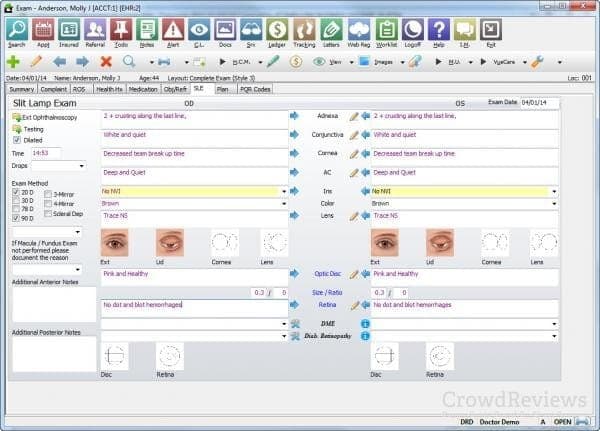This screenshot has width=600, height=431.
Task: Enable the Scleral Dep checkbox
Action: pos(49,214)
